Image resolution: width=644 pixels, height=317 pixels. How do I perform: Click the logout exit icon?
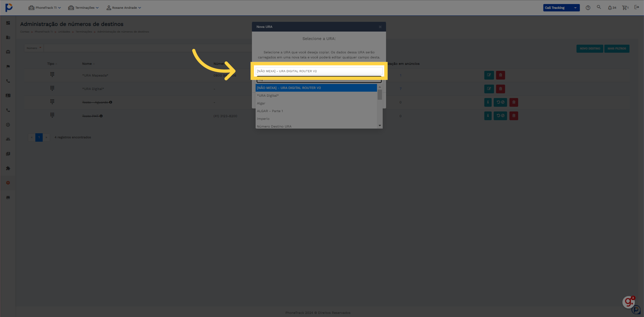coord(637,7)
